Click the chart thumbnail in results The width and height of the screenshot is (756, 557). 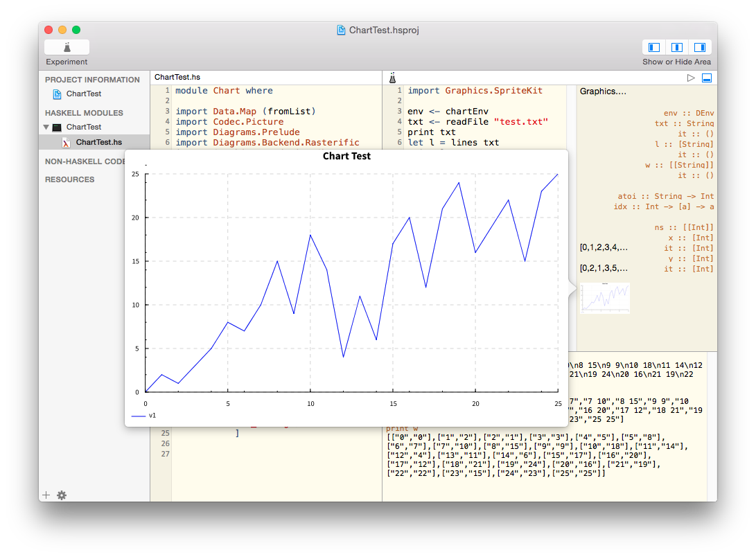605,298
